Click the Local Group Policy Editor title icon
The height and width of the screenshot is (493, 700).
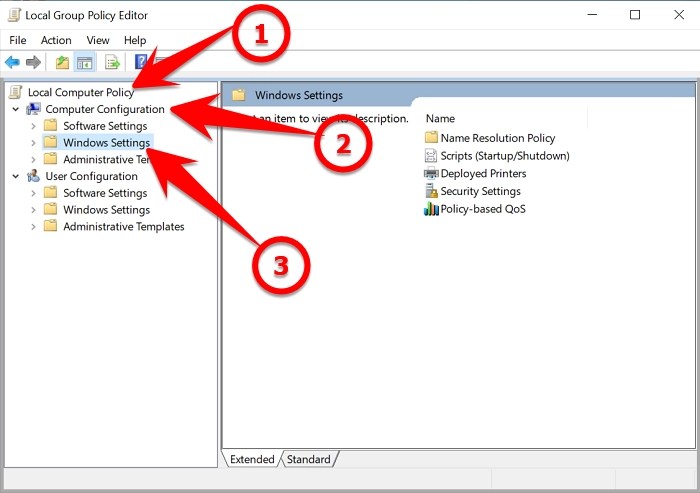pyautogui.click(x=15, y=15)
